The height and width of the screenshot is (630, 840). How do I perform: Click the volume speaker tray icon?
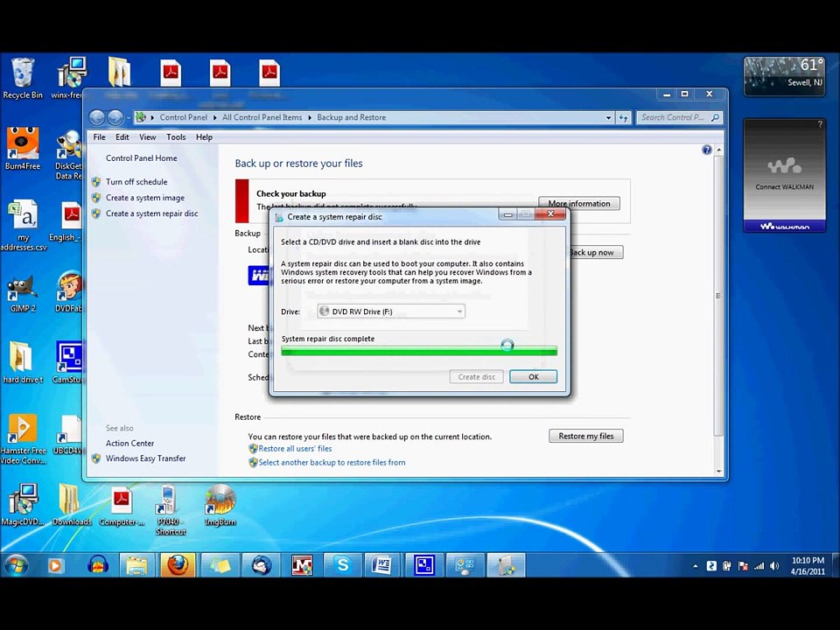(x=774, y=566)
